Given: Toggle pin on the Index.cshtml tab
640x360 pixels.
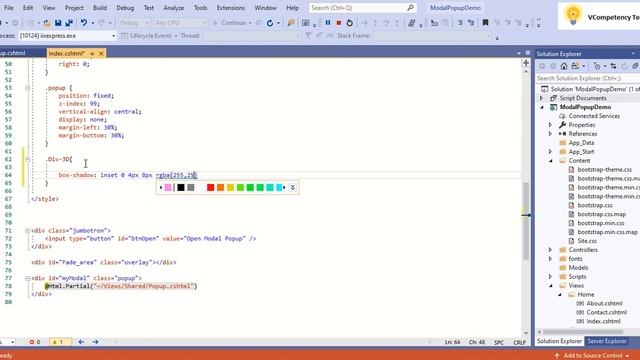Looking at the screenshot, I should pyautogui.click(x=92, y=53).
